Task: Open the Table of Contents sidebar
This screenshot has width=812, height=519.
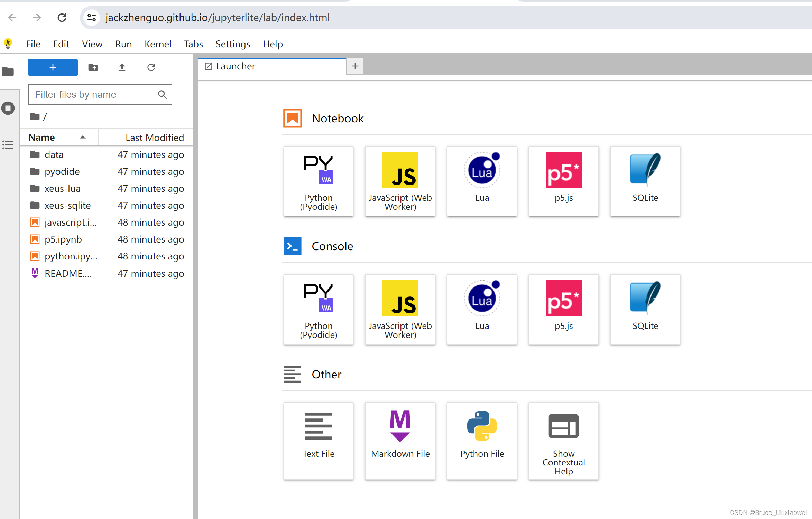Action: pyautogui.click(x=8, y=145)
